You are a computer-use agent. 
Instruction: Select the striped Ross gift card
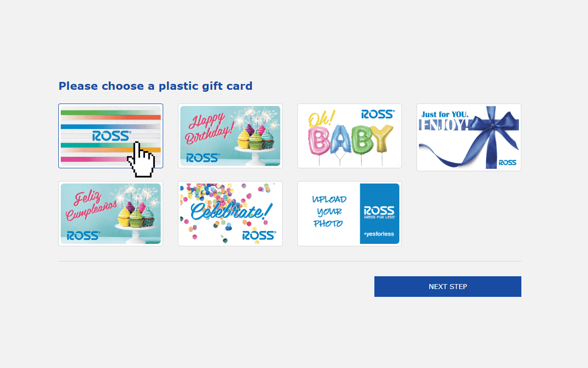pyautogui.click(x=111, y=136)
